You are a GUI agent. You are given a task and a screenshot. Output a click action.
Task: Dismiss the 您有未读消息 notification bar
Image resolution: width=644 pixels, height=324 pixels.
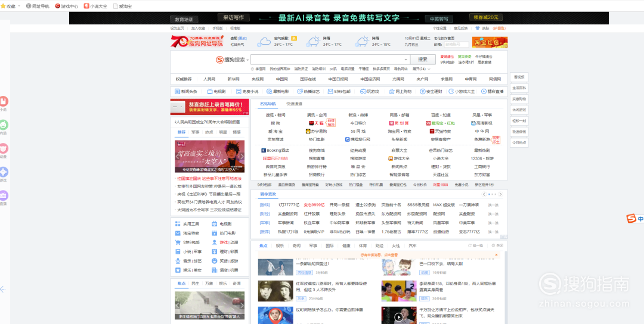coord(496,255)
